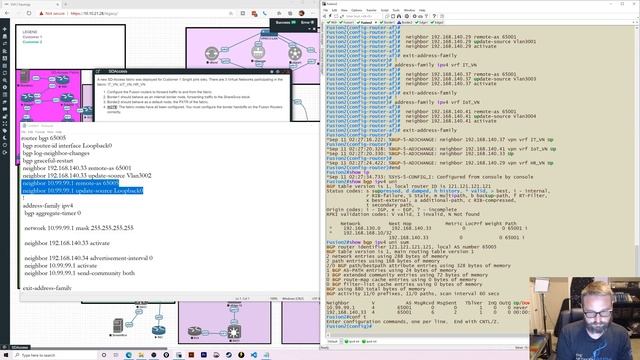Click the Add object plus icon in EVE-NG sidebar

coord(4,29)
